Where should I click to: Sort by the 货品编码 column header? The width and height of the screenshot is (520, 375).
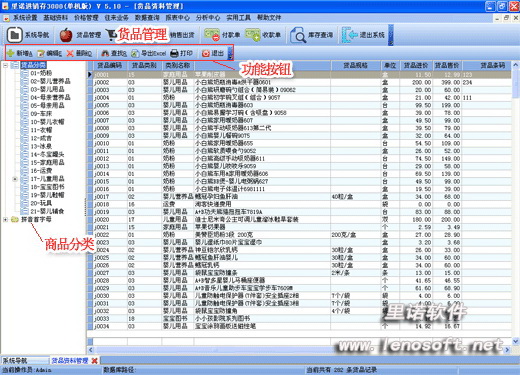(x=110, y=65)
